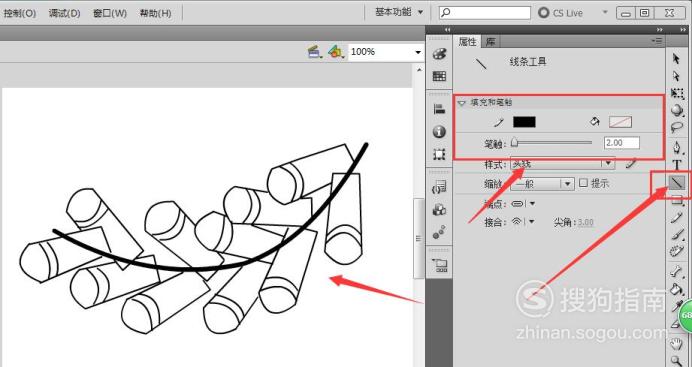Select the Subselection tool
The width and height of the screenshot is (692, 367).
(x=676, y=76)
